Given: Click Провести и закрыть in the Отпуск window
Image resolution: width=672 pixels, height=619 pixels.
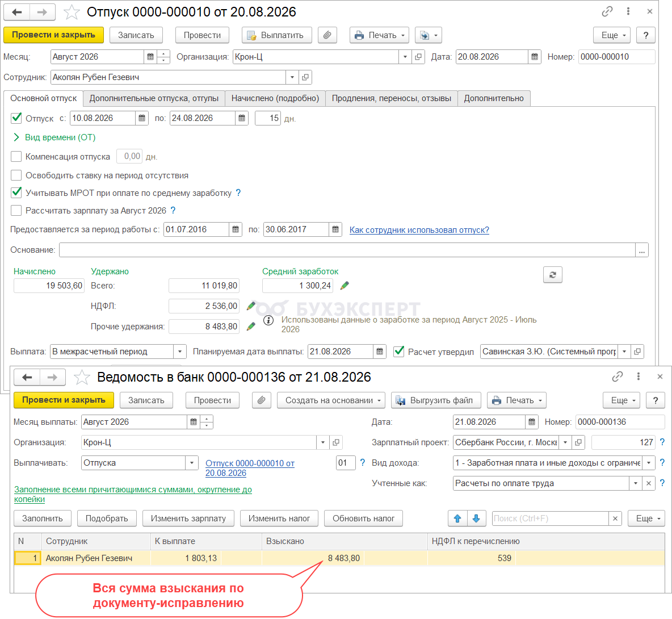Looking at the screenshot, I should coord(53,35).
